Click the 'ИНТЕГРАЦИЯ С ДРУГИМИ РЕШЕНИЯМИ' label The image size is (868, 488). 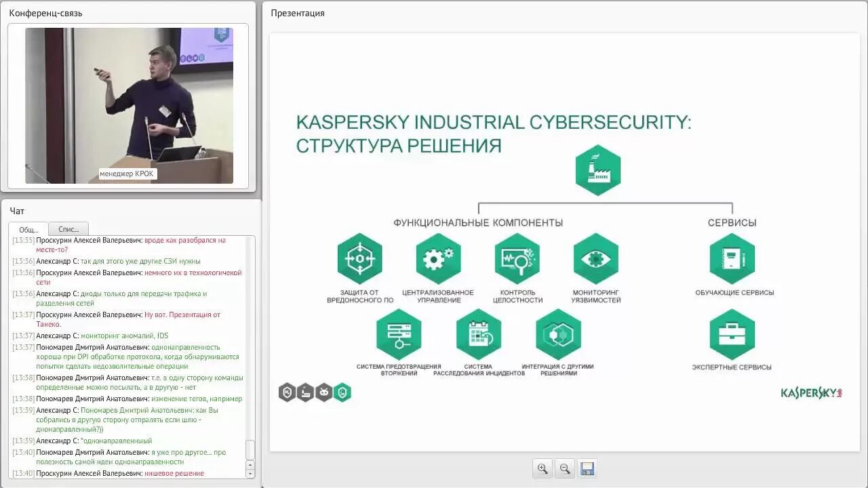tap(558, 370)
